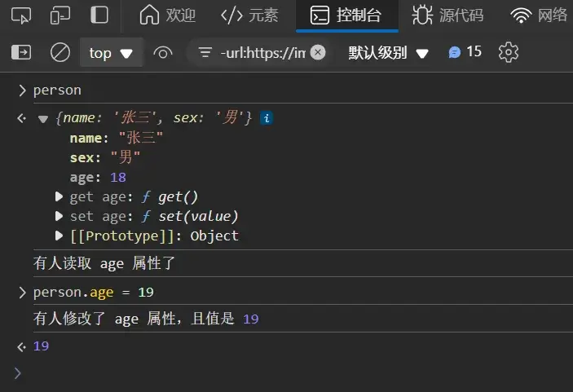Click the 有人读取 age 属性了 log message
The width and height of the screenshot is (573, 392).
tap(104, 263)
